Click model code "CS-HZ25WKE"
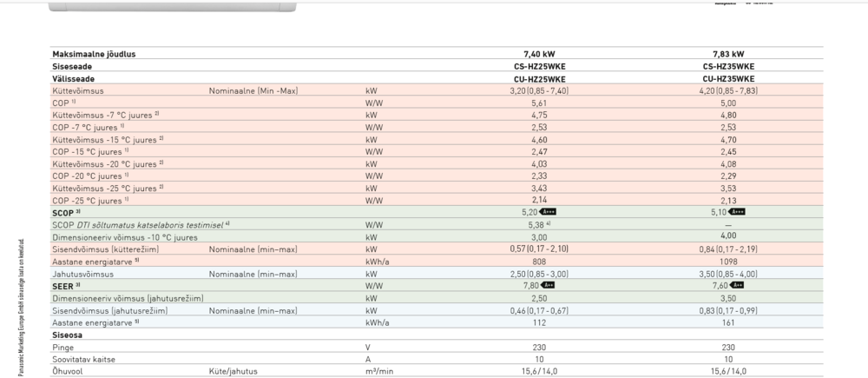Screen dimensions: 868x378 click(x=539, y=67)
